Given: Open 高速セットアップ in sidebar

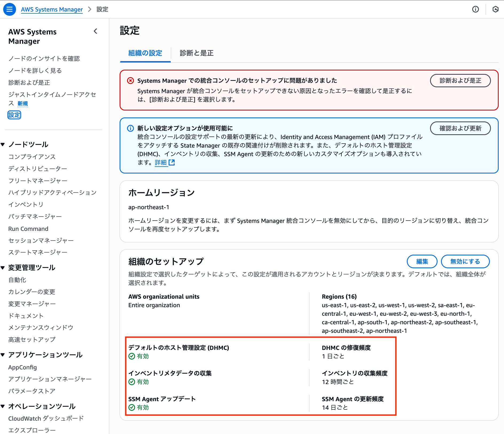Looking at the screenshot, I should pyautogui.click(x=32, y=340).
